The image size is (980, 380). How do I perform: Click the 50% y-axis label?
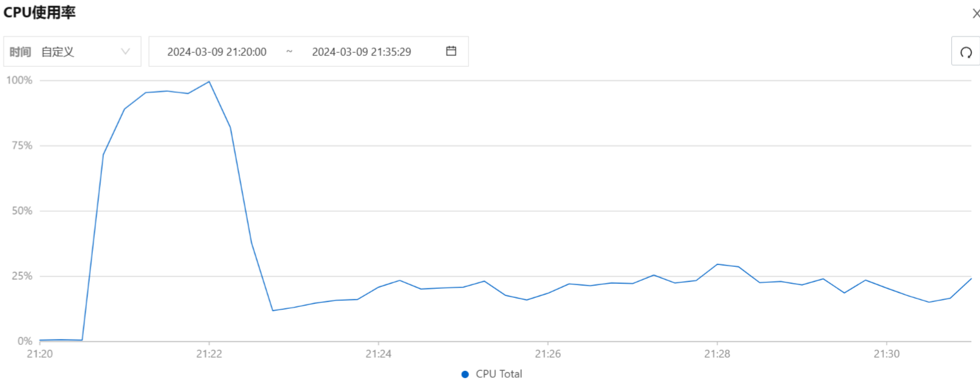coord(22,211)
